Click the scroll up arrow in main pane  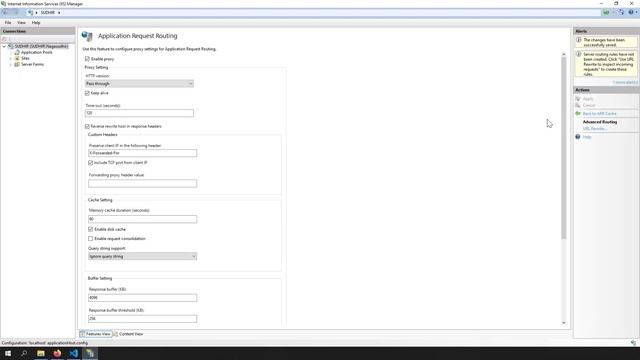click(x=564, y=54)
